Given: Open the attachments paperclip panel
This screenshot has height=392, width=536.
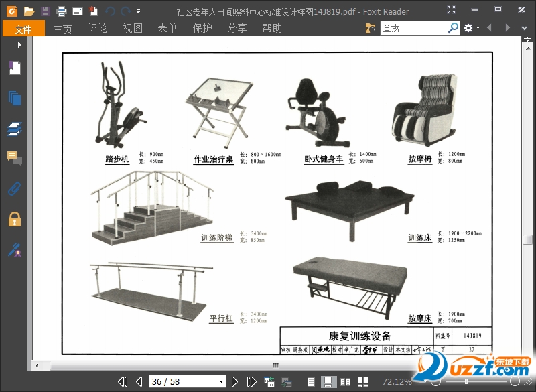Looking at the screenshot, I should coord(15,189).
